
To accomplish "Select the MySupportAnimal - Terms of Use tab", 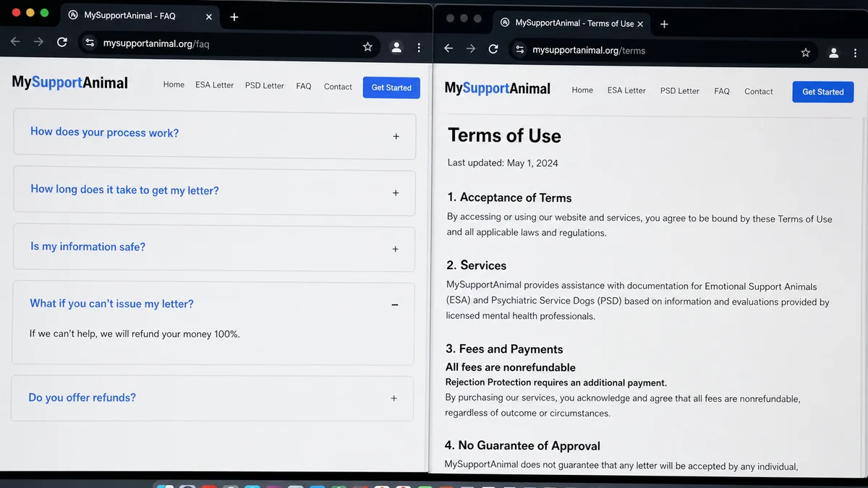I will click(571, 23).
